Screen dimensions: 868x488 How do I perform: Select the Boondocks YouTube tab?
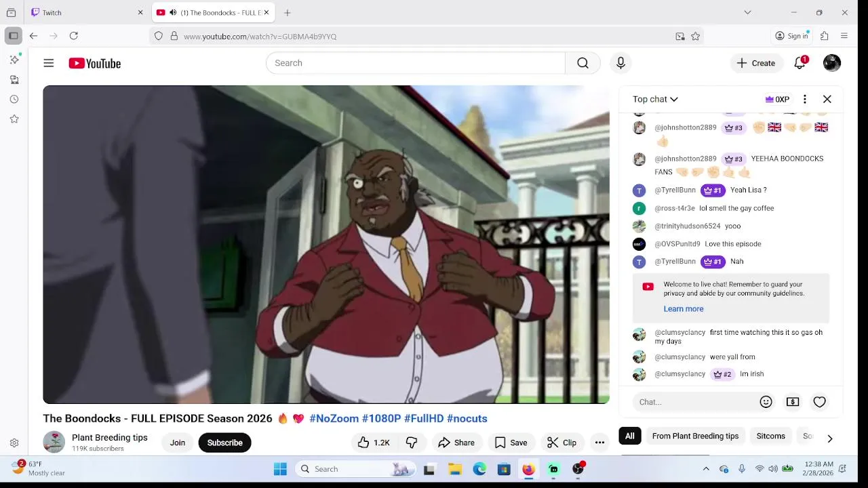[x=214, y=12]
